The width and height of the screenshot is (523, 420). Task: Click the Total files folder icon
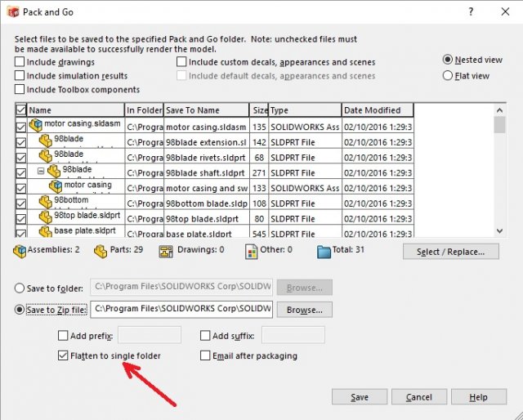pyautogui.click(x=324, y=252)
